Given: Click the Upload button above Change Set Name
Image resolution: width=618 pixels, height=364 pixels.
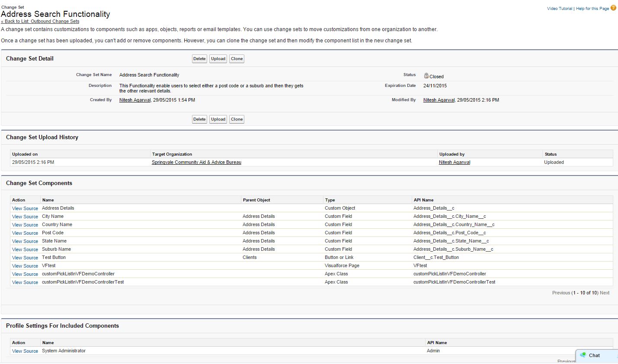Looking at the screenshot, I should 218,59.
